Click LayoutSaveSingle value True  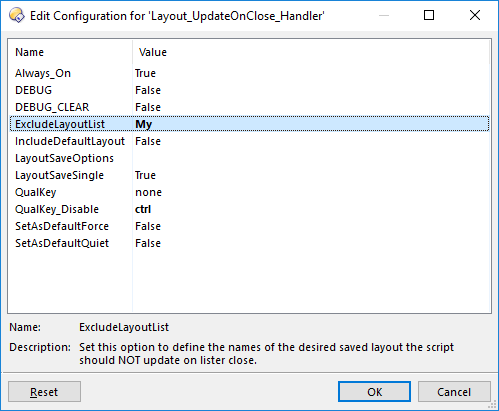coord(145,175)
